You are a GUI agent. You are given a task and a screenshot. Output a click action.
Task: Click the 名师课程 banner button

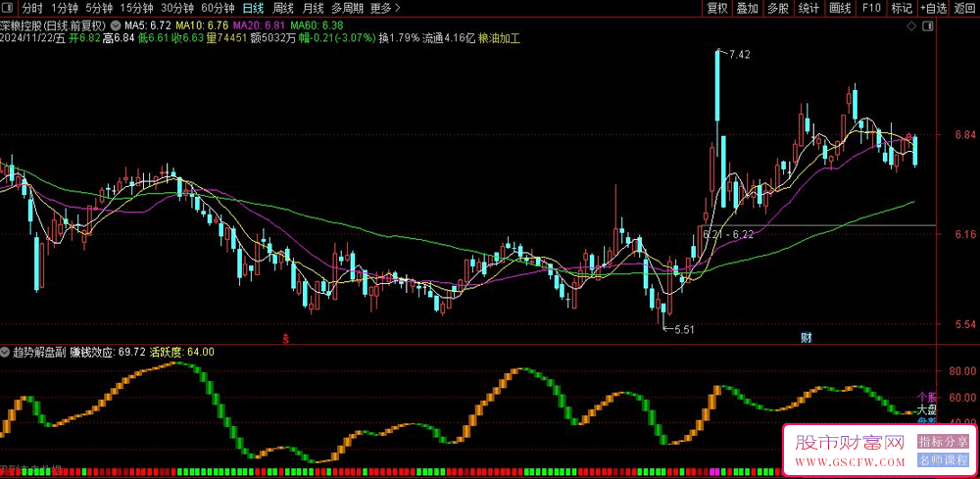944,460
